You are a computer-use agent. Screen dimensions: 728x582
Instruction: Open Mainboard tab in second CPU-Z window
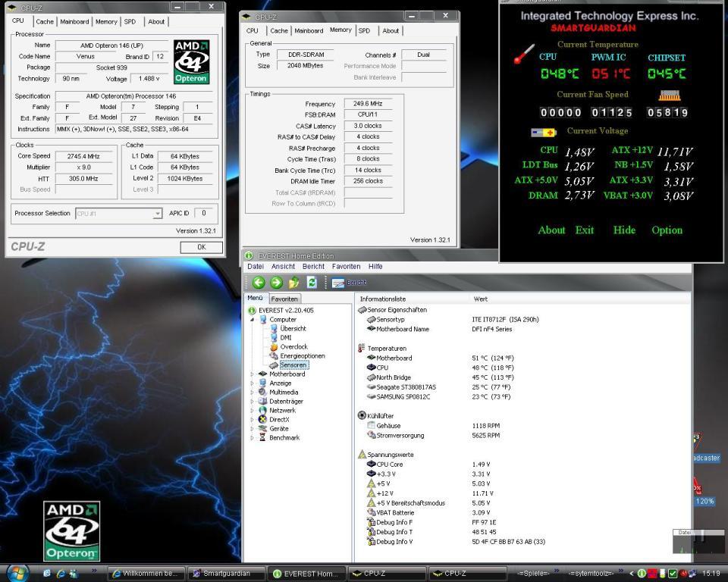pos(309,30)
